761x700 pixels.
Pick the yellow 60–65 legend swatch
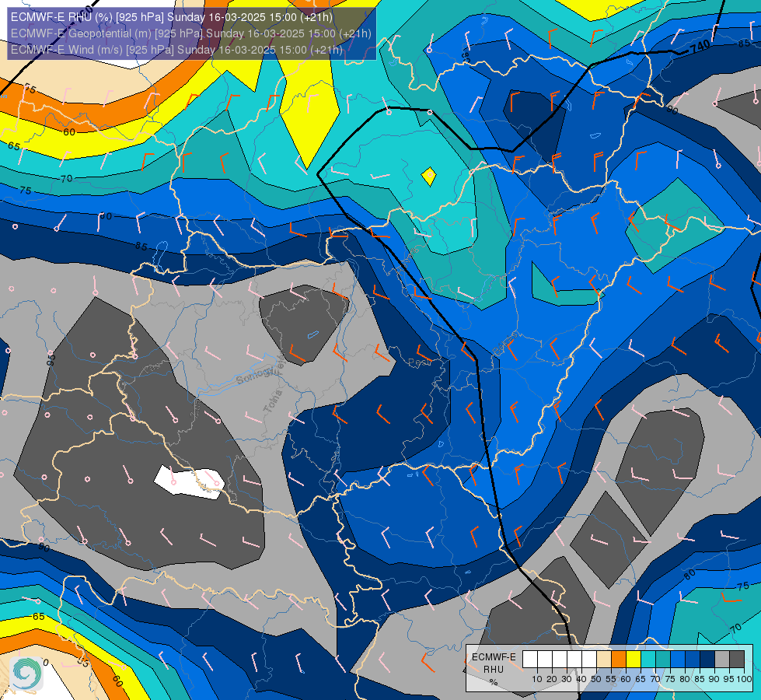[634, 660]
